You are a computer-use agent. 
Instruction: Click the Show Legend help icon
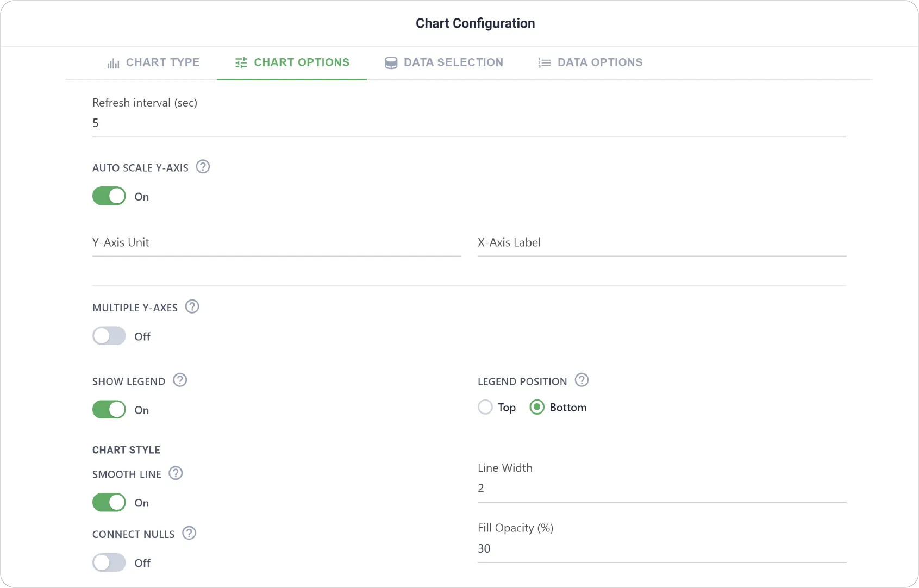point(180,380)
